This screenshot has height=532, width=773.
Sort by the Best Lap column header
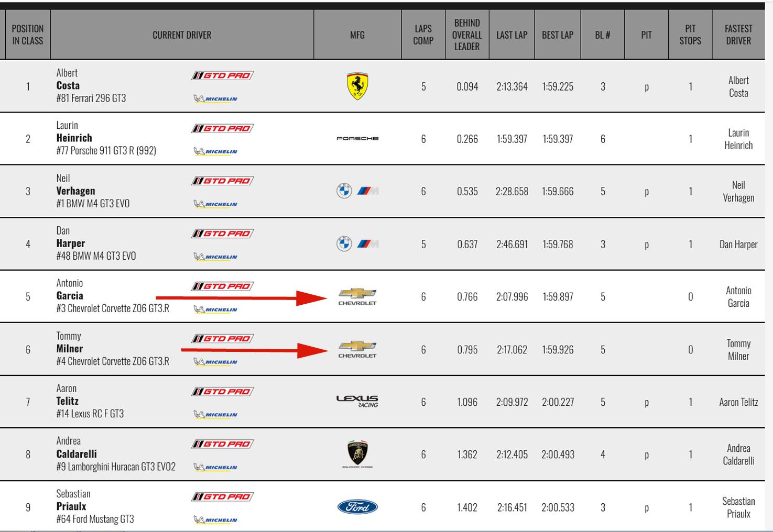point(558,35)
